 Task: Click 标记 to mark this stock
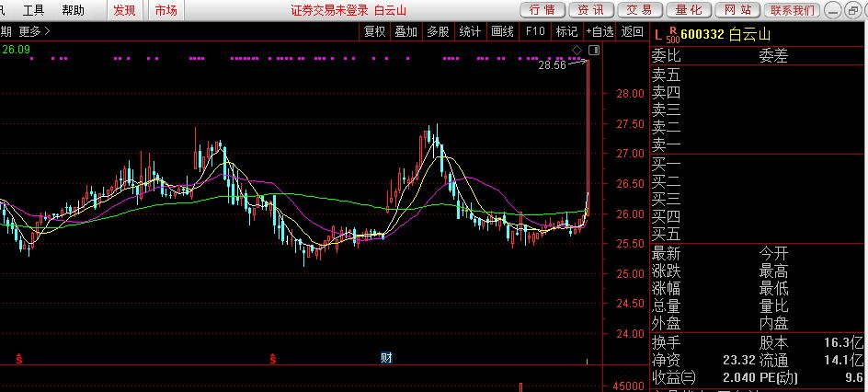pyautogui.click(x=566, y=31)
